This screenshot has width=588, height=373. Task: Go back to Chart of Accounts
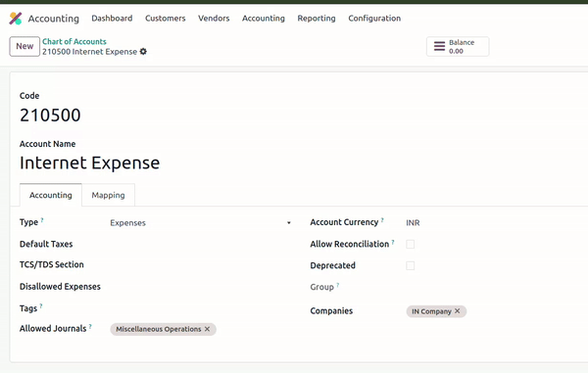click(x=74, y=41)
